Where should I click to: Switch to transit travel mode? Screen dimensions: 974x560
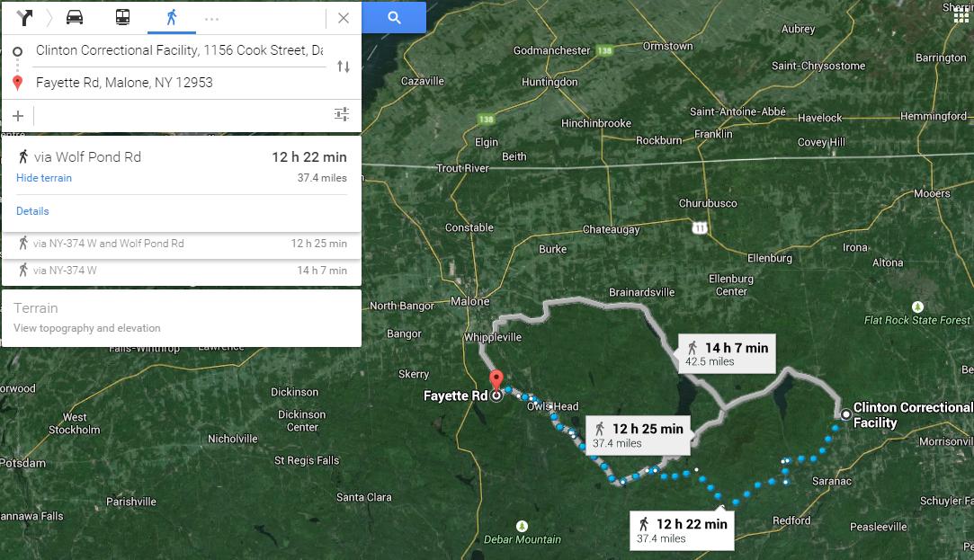click(x=122, y=17)
